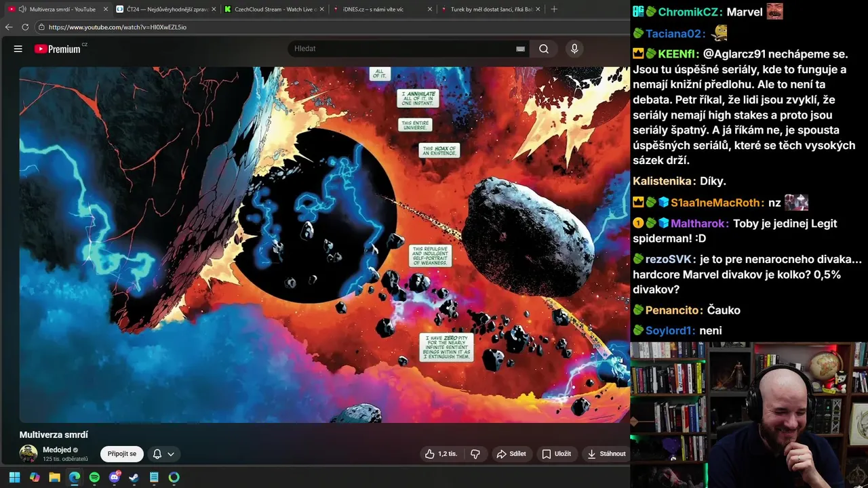Open File Explorer from the taskbar
868x488 pixels.
[x=54, y=477]
